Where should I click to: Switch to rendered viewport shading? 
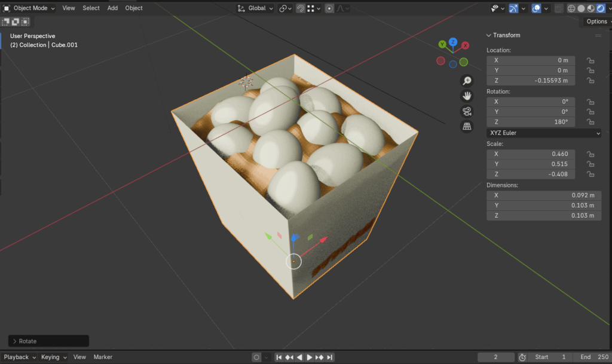pos(601,8)
